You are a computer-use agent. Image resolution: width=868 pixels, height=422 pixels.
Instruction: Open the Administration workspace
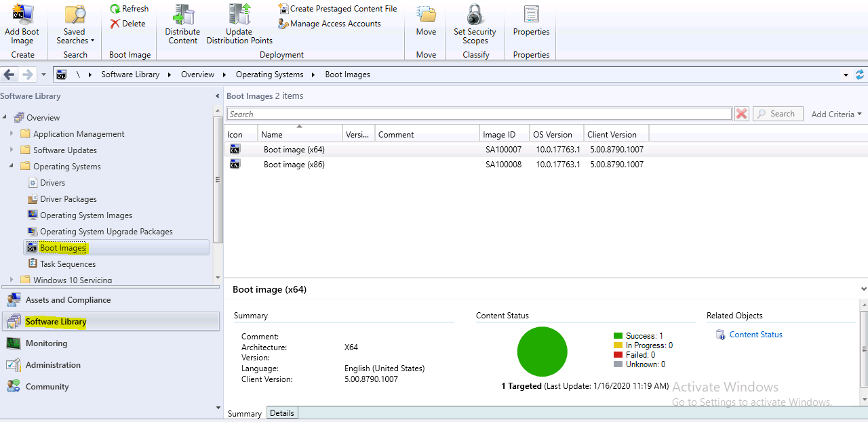[110, 365]
